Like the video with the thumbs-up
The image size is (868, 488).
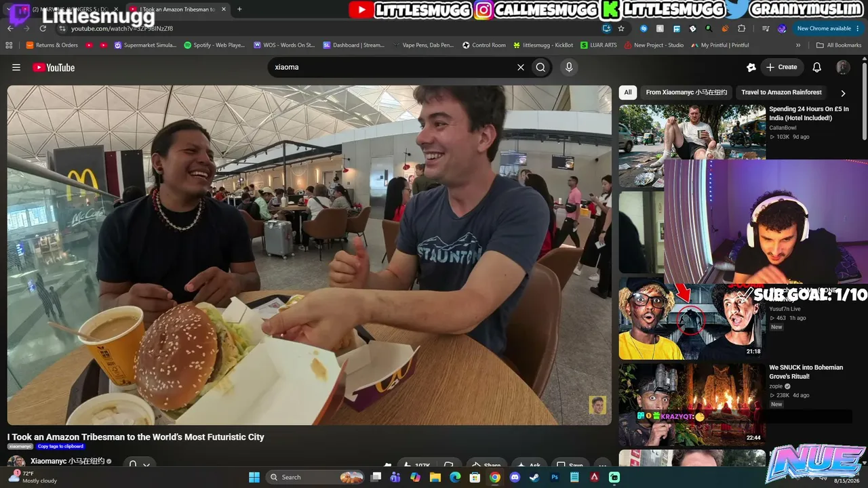pyautogui.click(x=415, y=466)
